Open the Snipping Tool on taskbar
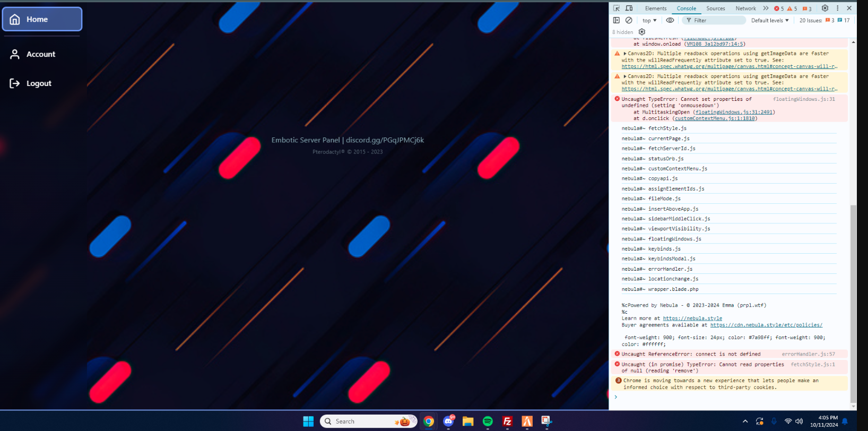The width and height of the screenshot is (868, 431). click(x=546, y=421)
